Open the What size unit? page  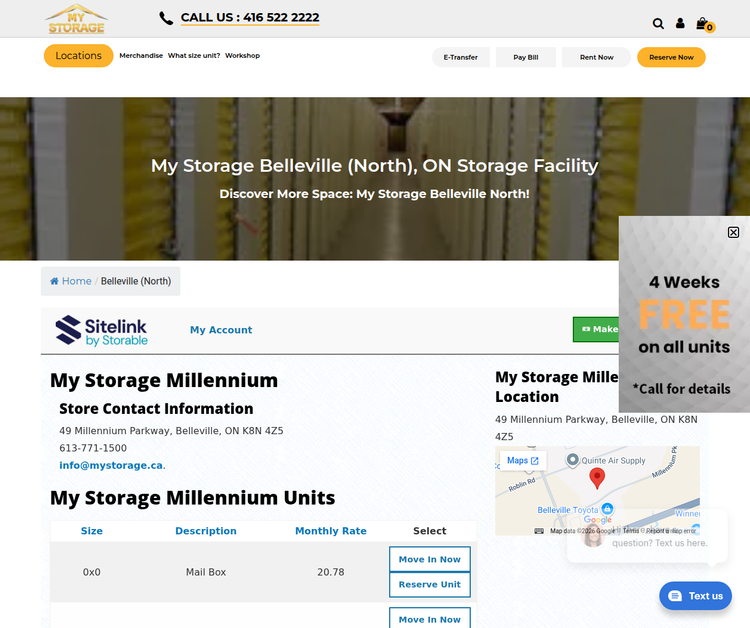point(194,55)
